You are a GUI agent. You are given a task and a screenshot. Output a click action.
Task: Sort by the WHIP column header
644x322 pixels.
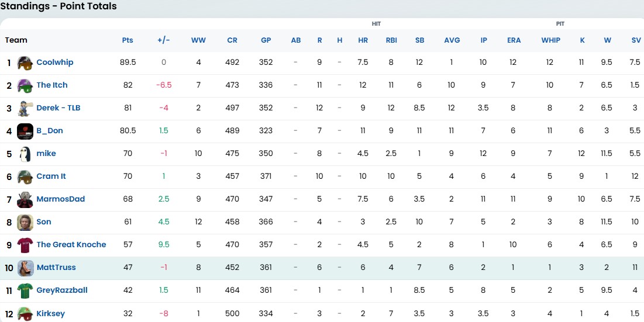coord(550,40)
